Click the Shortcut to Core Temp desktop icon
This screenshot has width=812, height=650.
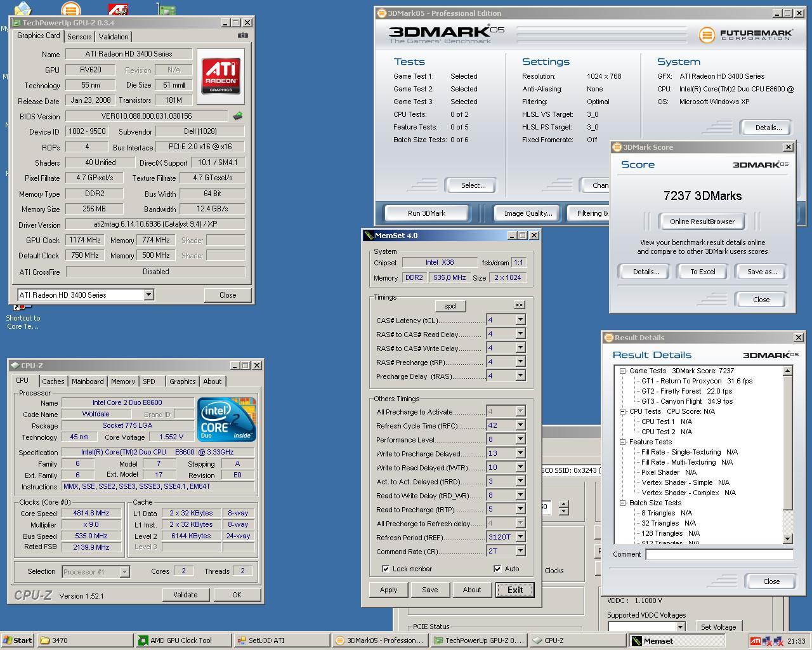pyautogui.click(x=23, y=316)
